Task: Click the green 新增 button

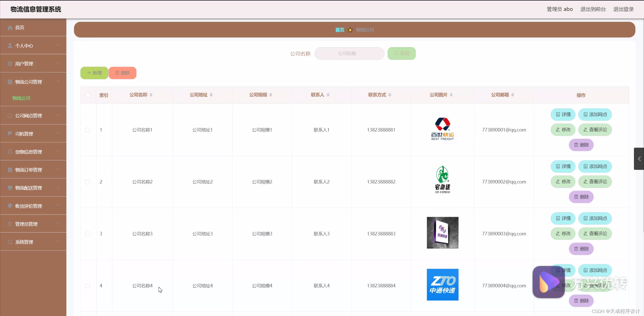Action: pyautogui.click(x=94, y=73)
